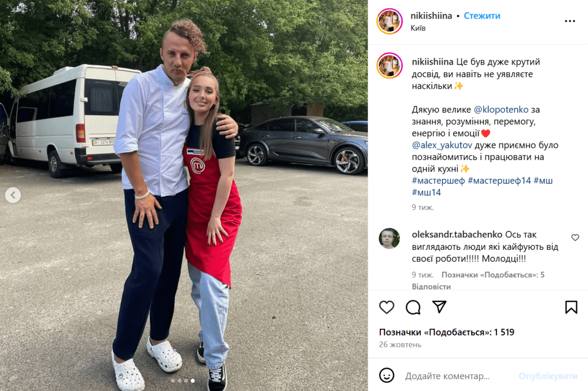Viewport: 588px width, 391px height.
Task: Click the Київ location link
Action: pyautogui.click(x=418, y=28)
